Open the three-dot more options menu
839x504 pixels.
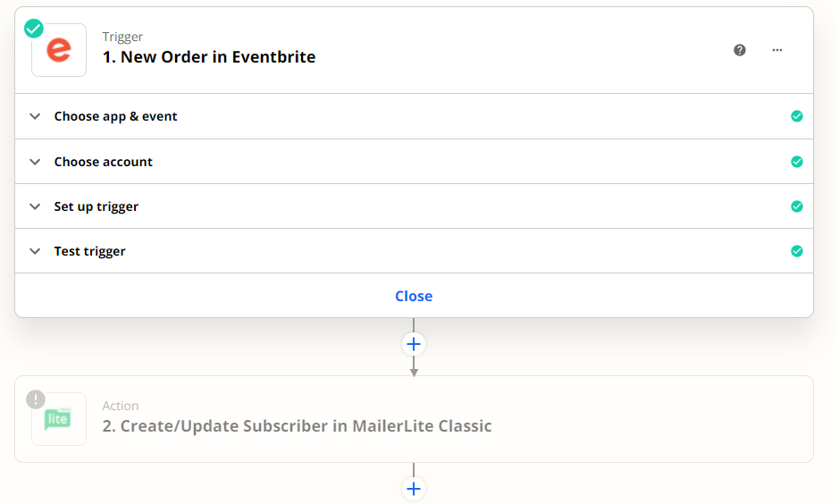point(777,50)
